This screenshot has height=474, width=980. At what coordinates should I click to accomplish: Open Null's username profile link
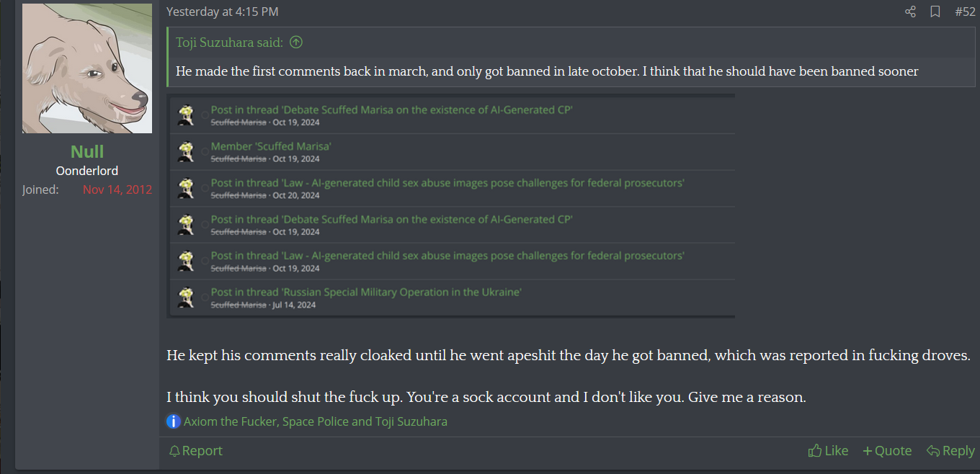[87, 151]
